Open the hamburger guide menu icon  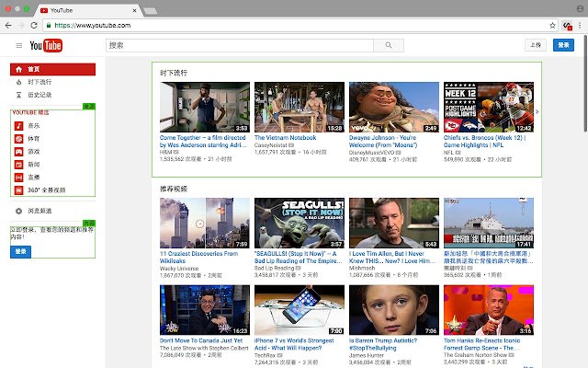[18, 45]
